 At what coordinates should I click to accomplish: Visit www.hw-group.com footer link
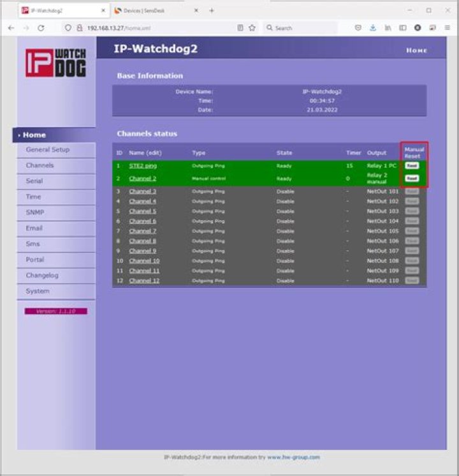coord(293,457)
